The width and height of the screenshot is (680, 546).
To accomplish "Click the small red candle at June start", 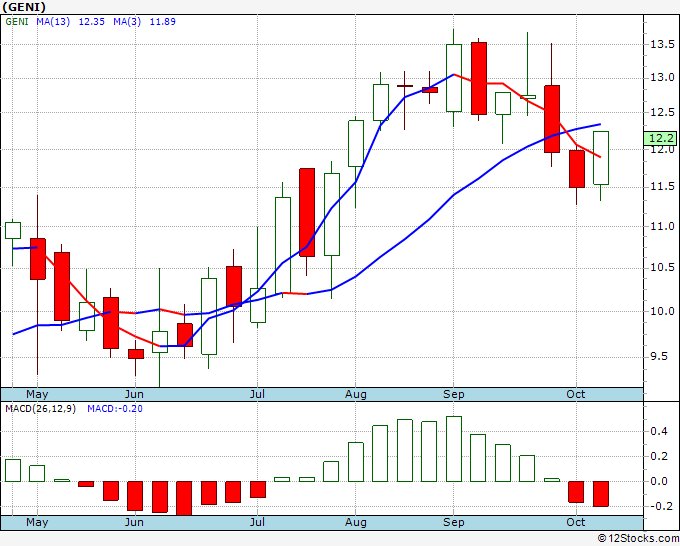I will click(x=135, y=354).
